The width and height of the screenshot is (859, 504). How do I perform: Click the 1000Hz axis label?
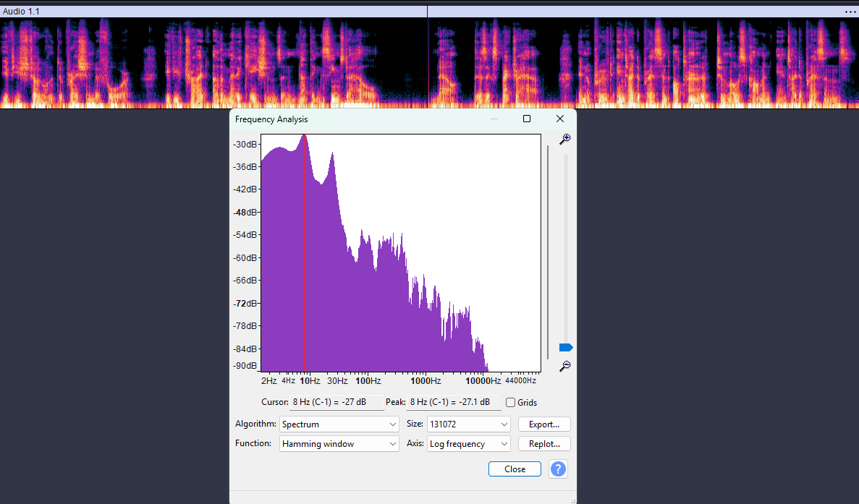426,381
